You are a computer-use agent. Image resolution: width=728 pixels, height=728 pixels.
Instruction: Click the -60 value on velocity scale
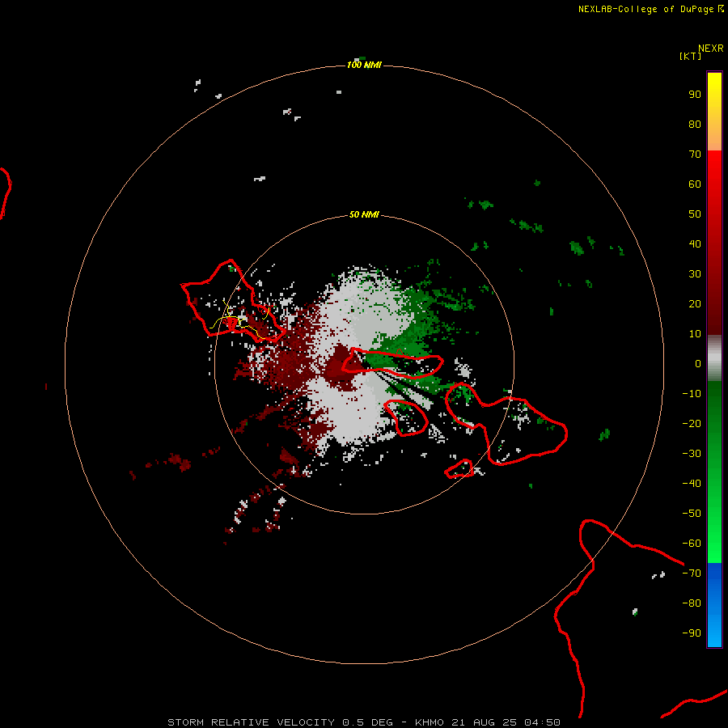[x=692, y=544]
